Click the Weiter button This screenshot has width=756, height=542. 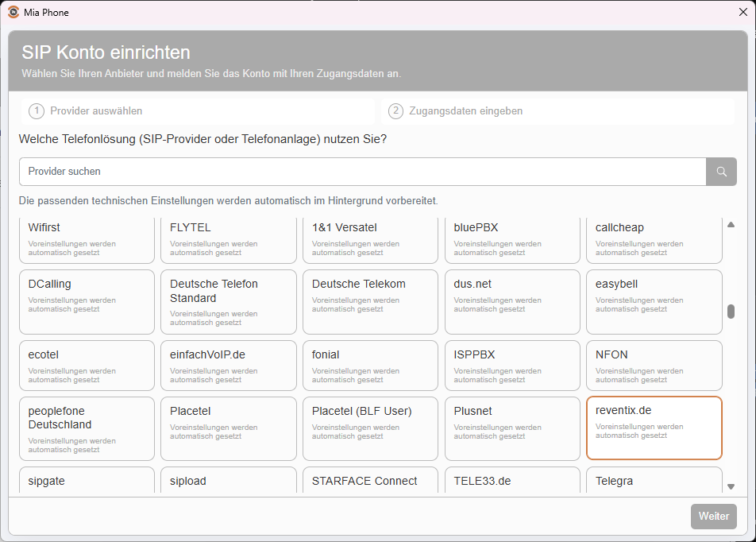click(x=714, y=517)
